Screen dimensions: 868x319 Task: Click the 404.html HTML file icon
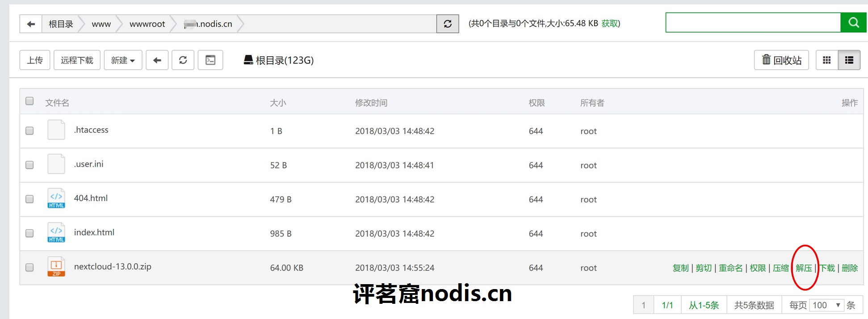click(x=56, y=198)
